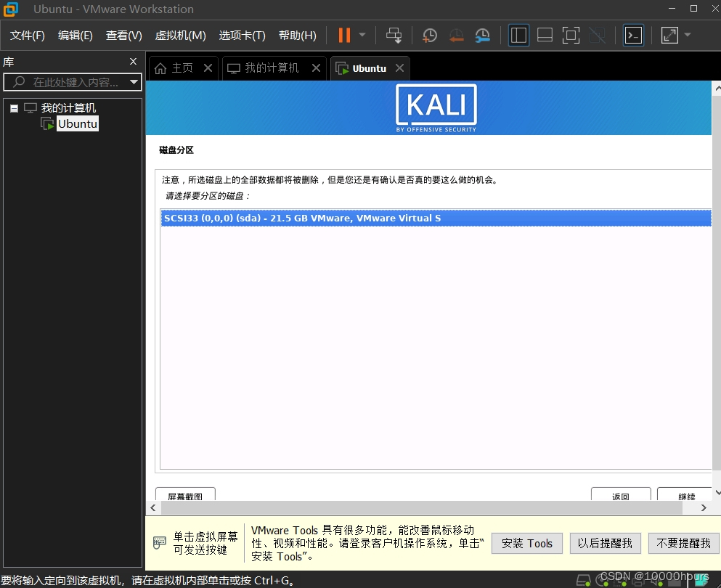Click the keyboard icon in the hint bar
The height and width of the screenshot is (588, 721).
coord(160,543)
